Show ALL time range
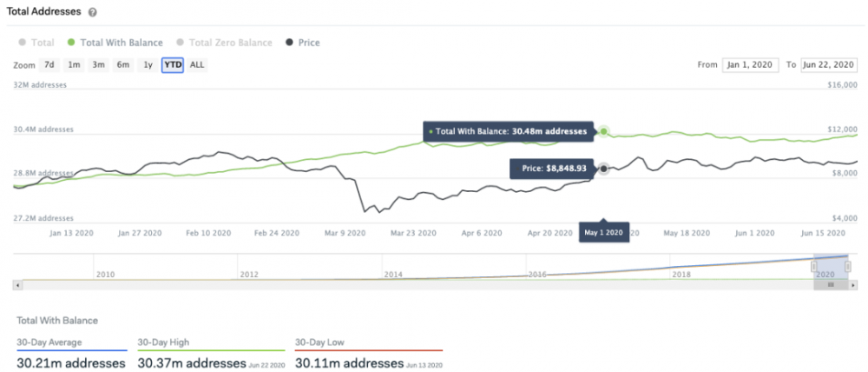Screen dimensions: 868x372 tap(197, 65)
